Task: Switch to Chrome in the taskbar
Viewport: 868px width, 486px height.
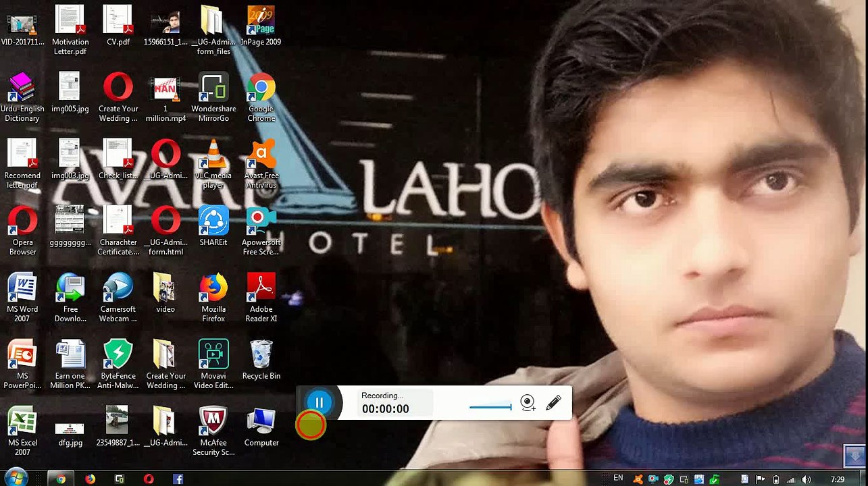Action: point(61,479)
